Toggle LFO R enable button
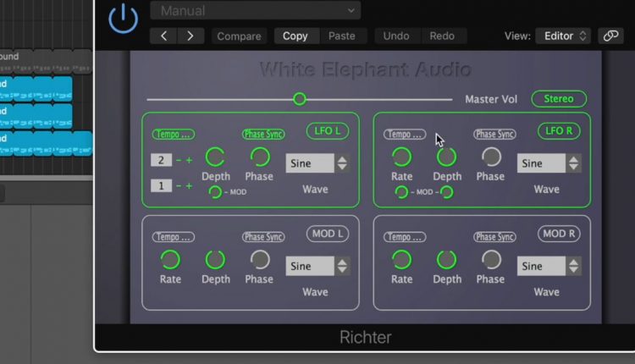 tap(559, 130)
